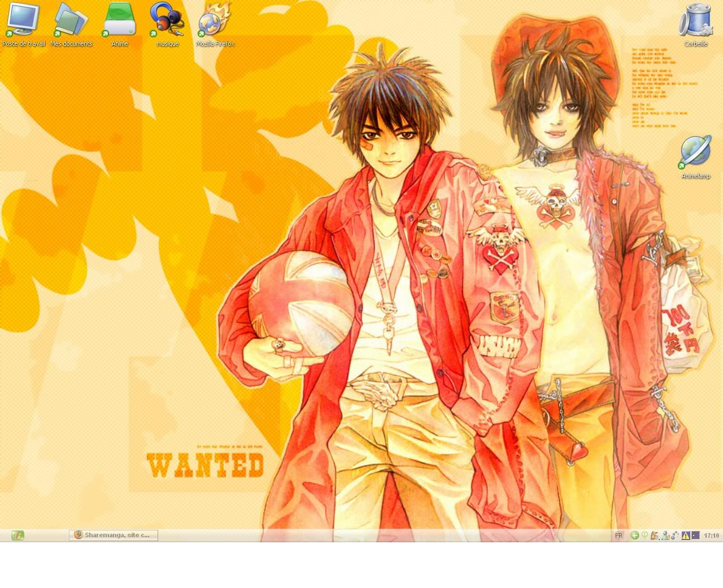723x588 pixels.
Task: Click the hand-with-feather tray icon
Action: 655,535
